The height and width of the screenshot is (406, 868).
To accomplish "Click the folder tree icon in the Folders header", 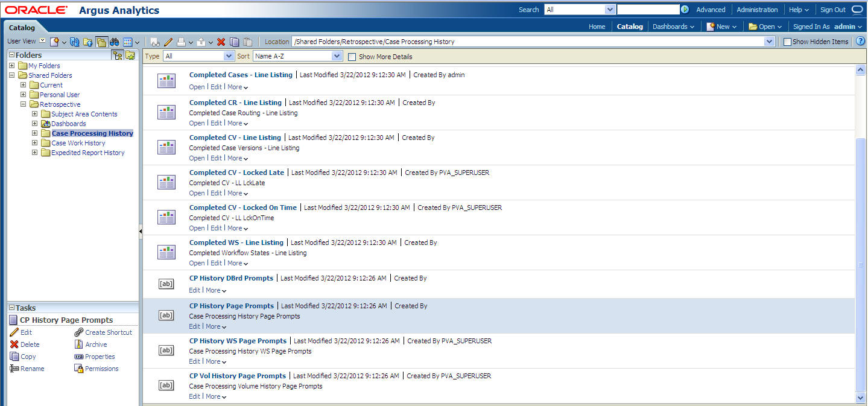I will click(118, 55).
